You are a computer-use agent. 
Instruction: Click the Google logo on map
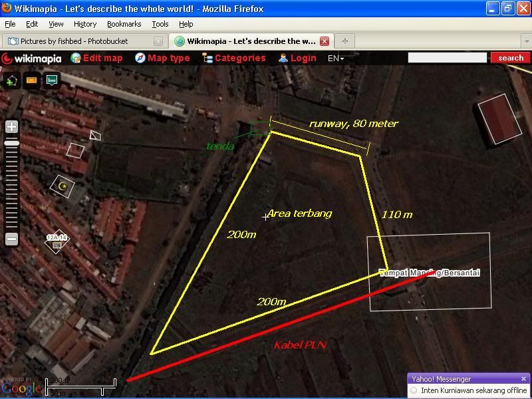click(21, 389)
